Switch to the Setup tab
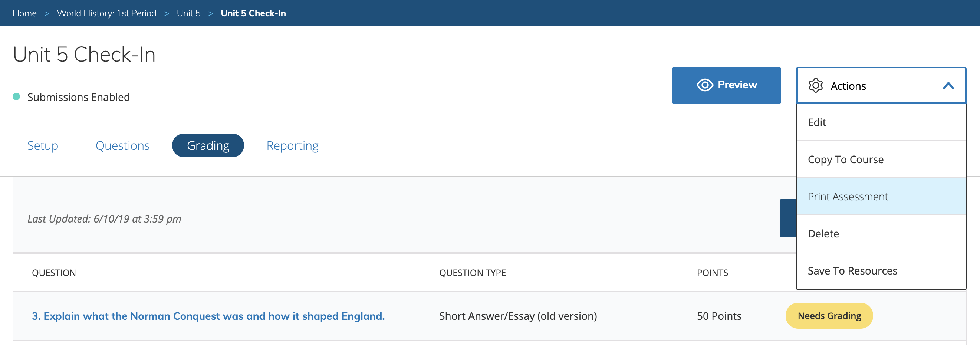 pos(42,145)
